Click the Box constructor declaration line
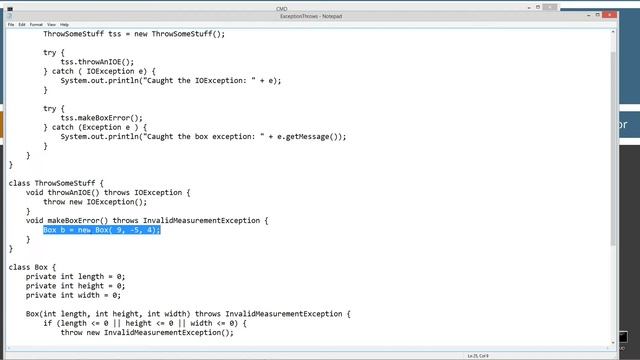Viewport: 640px width, 360px height. point(188,313)
